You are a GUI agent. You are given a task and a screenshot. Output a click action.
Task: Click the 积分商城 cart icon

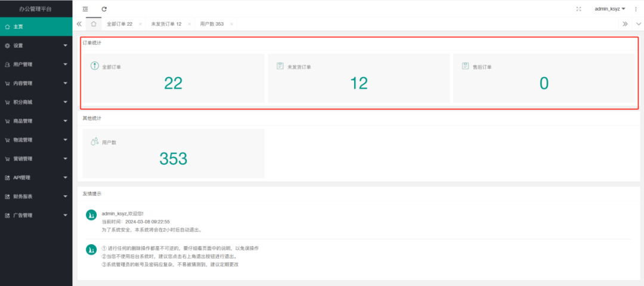pyautogui.click(x=7, y=103)
